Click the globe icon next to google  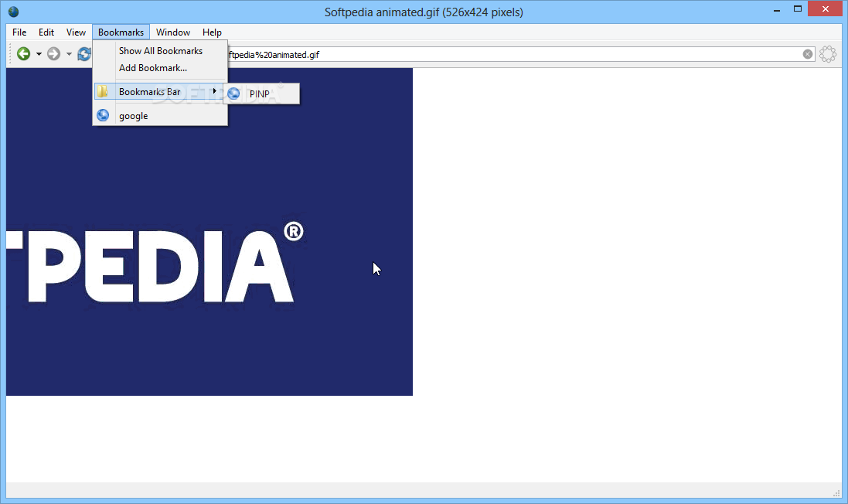(103, 115)
